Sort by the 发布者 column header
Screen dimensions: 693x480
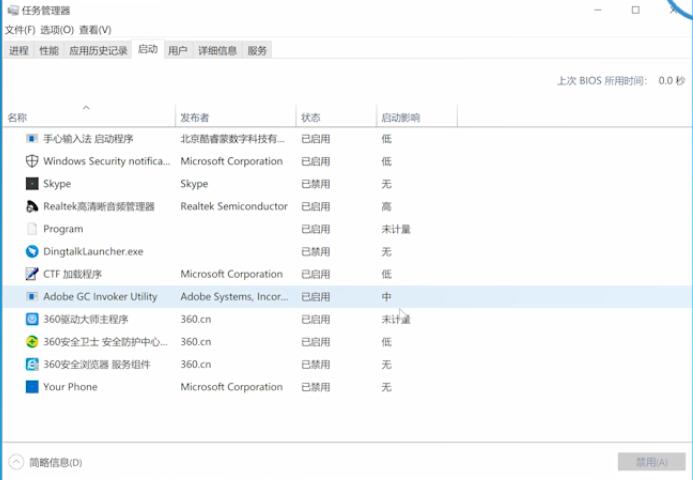click(x=235, y=116)
